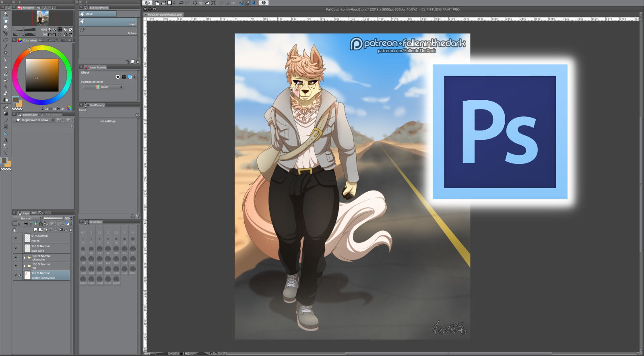The width and height of the screenshot is (644, 356).
Task: Choose the Hand sub tool
Action: (109, 23)
